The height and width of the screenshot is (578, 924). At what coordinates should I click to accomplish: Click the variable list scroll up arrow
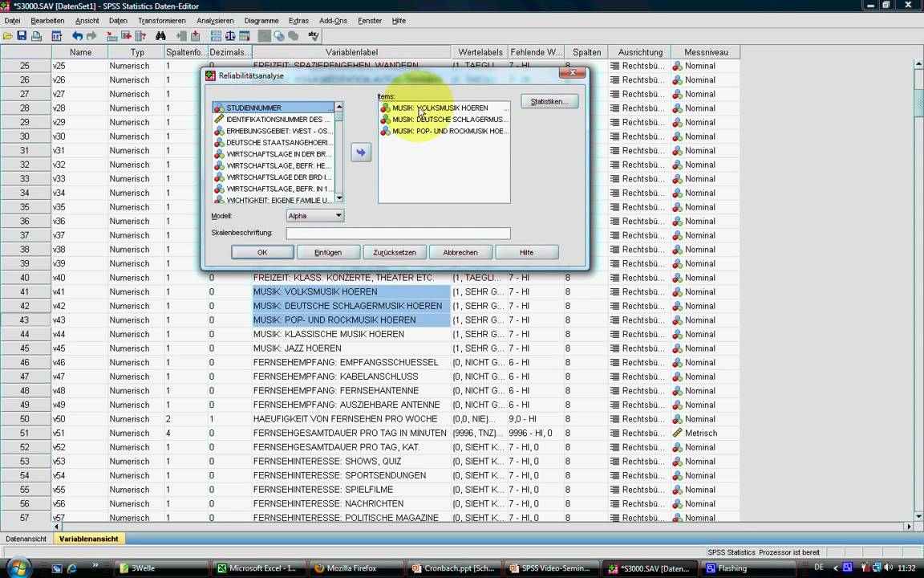coord(338,107)
